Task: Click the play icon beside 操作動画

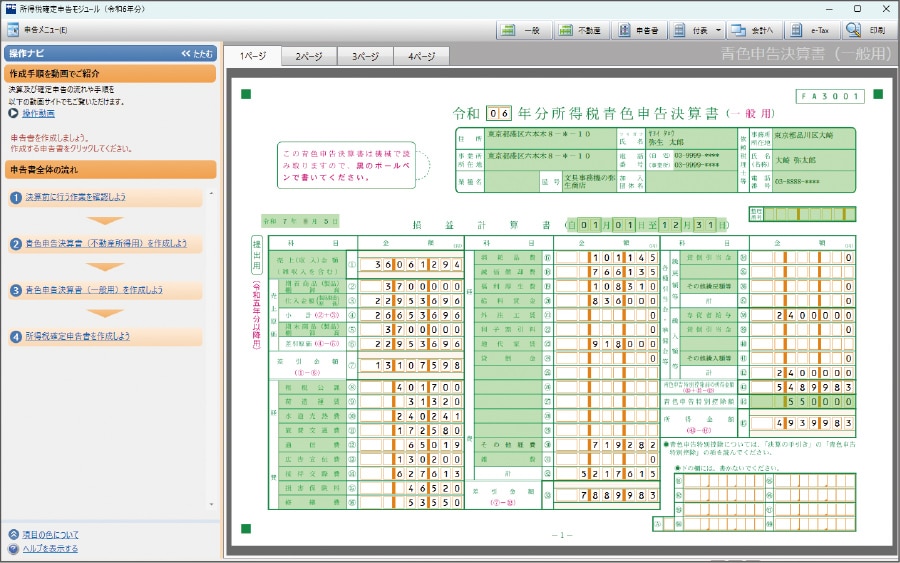Action: coord(14,114)
